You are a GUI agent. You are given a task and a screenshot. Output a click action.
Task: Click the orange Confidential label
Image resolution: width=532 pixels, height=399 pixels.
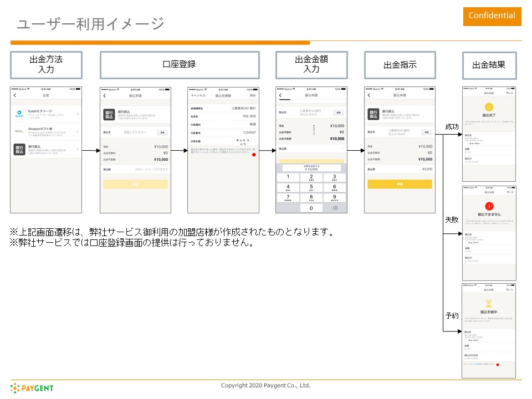tap(492, 16)
